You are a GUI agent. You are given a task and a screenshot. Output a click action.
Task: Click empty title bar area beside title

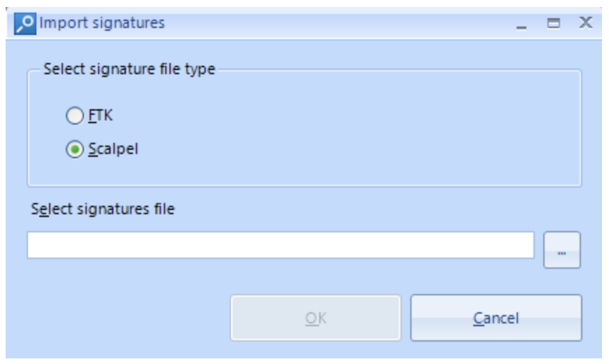334,23
